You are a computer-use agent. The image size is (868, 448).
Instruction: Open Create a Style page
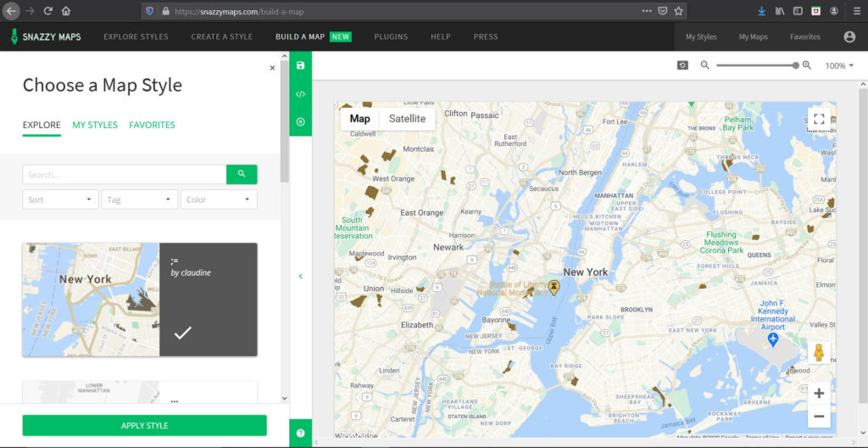221,37
